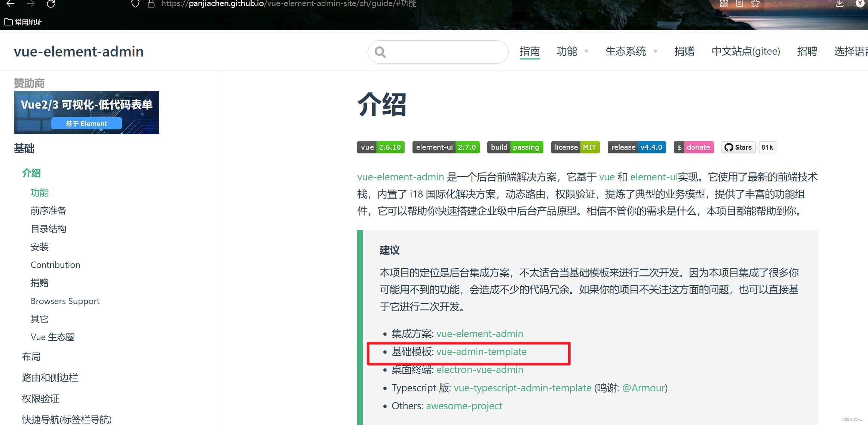Open the 选择语言 language dropdown

[851, 51]
